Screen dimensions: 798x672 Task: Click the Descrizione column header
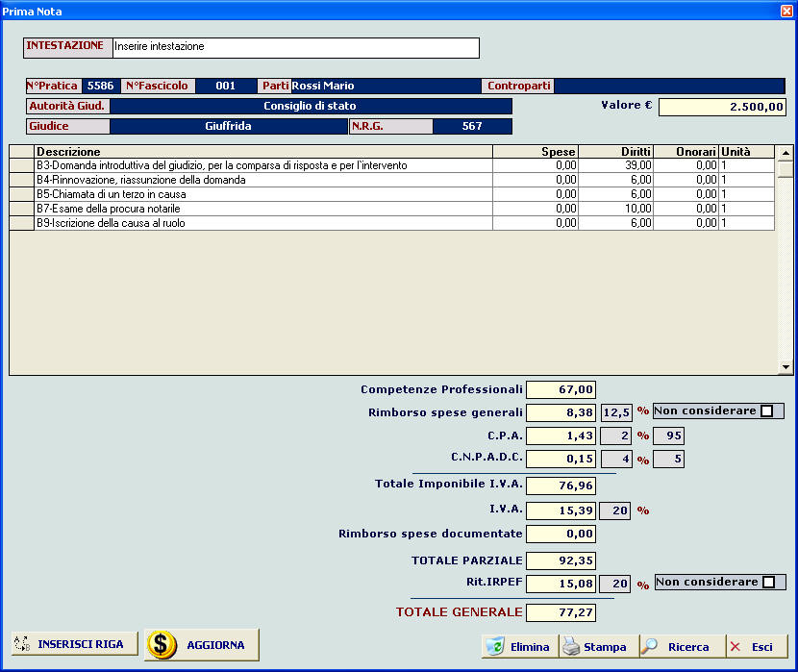point(263,152)
